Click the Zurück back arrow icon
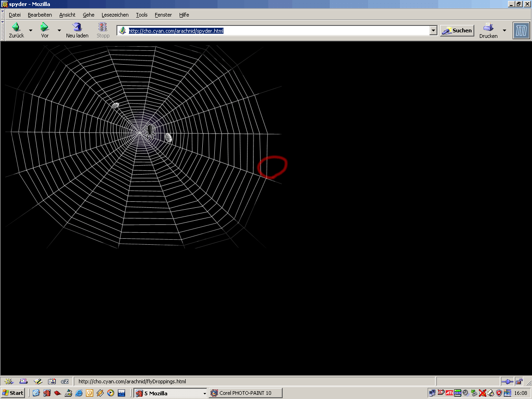The height and width of the screenshot is (399, 532). [x=16, y=27]
